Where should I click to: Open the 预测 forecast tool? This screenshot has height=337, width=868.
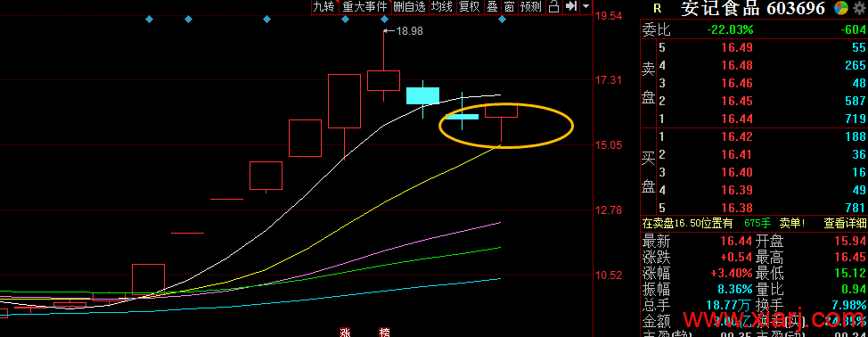[531, 6]
